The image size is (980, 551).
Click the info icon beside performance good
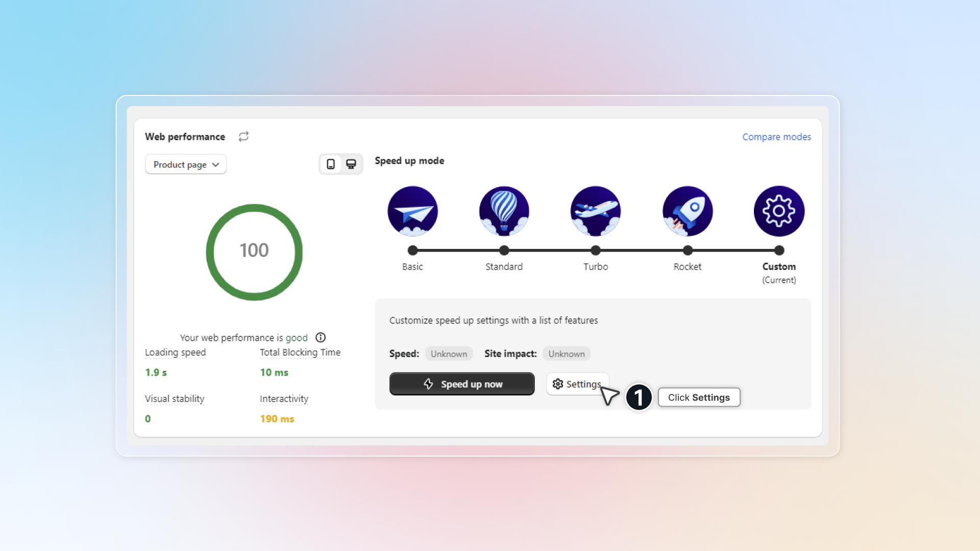tap(321, 337)
